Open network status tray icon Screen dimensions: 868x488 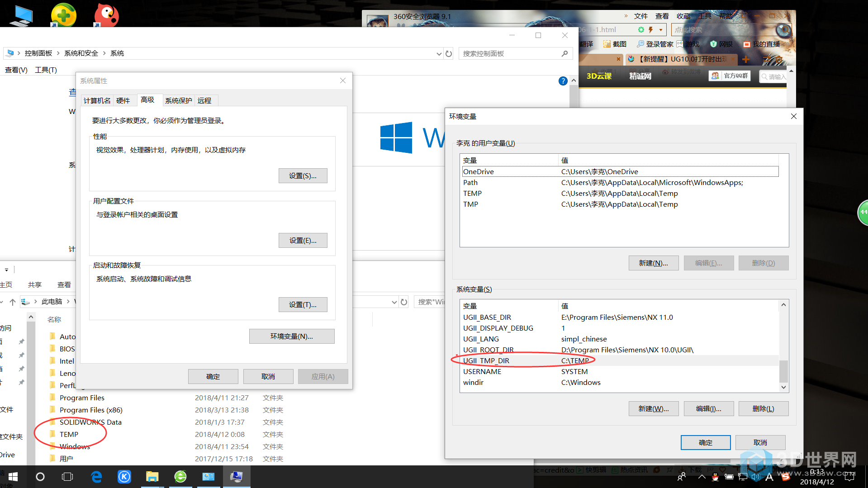click(x=742, y=477)
